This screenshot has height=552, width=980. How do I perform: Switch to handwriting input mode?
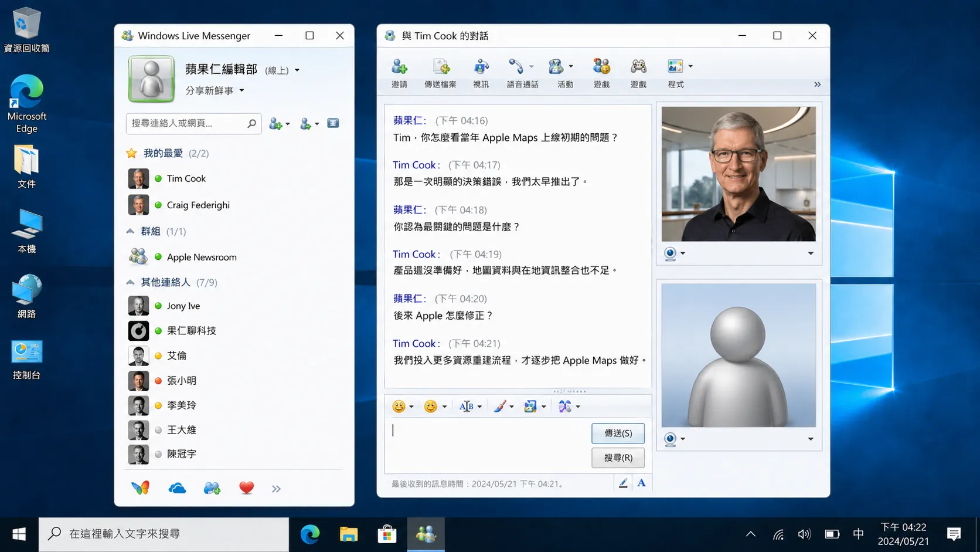coord(623,483)
